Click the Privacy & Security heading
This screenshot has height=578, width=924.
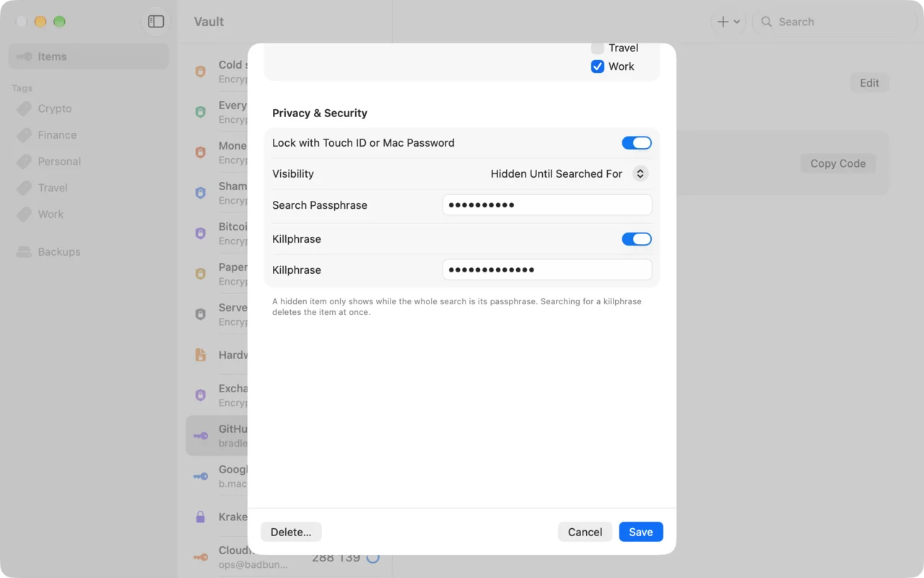coord(320,113)
